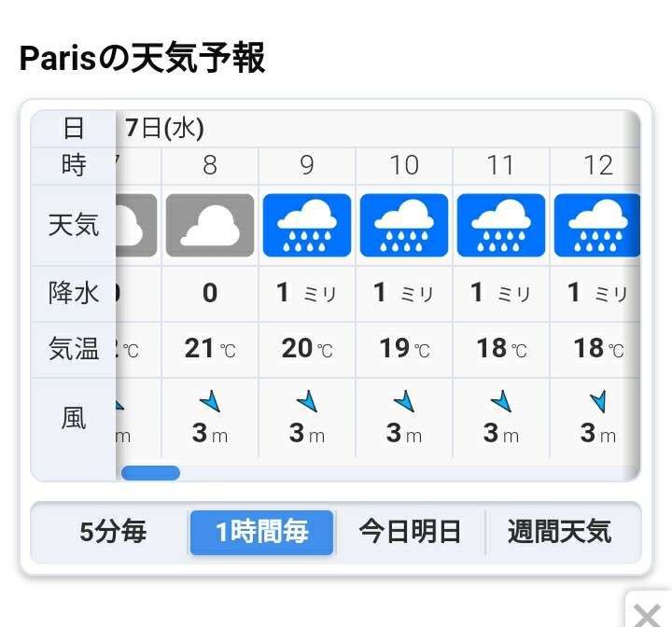The width and height of the screenshot is (672, 627).
Task: Select the 1時間毎 hourly tab
Action: click(262, 532)
